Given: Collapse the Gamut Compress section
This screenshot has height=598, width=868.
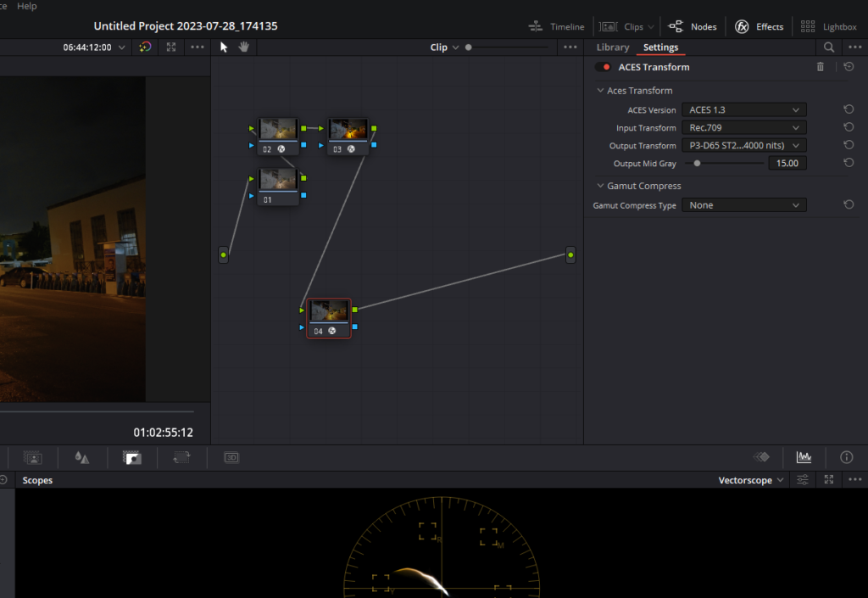Looking at the screenshot, I should pyautogui.click(x=600, y=186).
